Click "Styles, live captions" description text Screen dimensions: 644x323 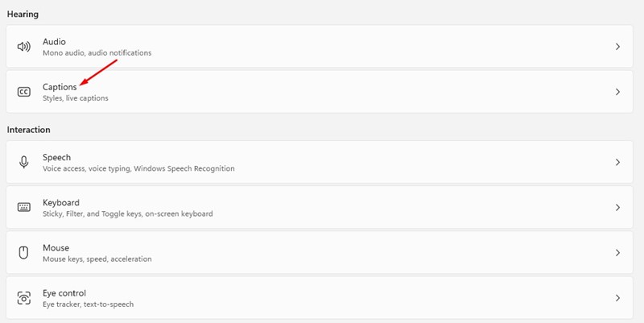point(76,98)
